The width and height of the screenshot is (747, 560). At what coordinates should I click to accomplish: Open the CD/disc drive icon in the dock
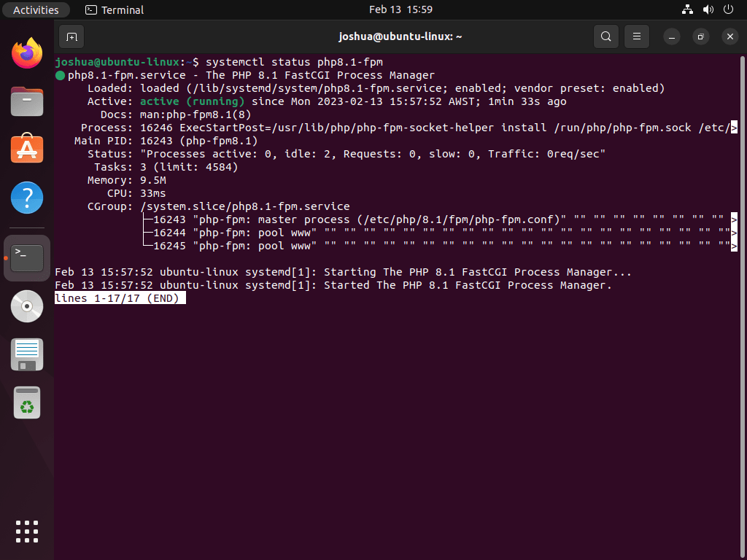26,306
